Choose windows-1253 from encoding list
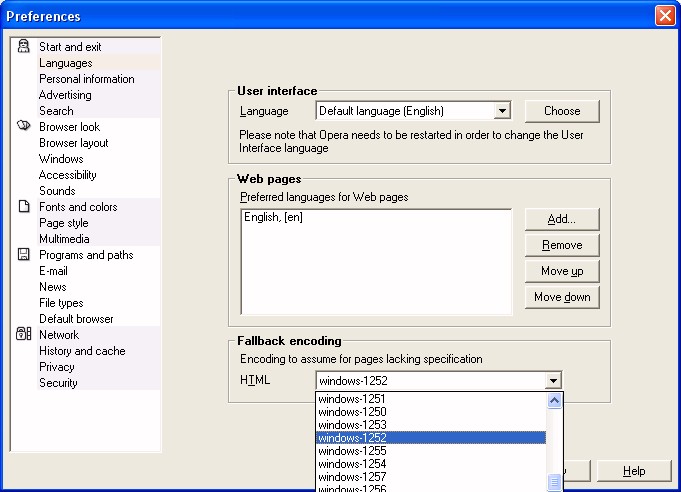The image size is (681, 492). (431, 425)
